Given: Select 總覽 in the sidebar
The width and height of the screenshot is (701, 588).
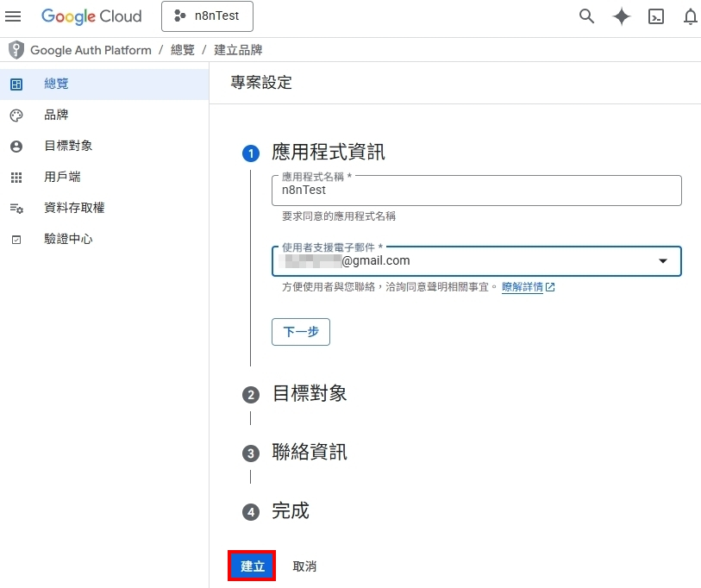Looking at the screenshot, I should [x=104, y=84].
